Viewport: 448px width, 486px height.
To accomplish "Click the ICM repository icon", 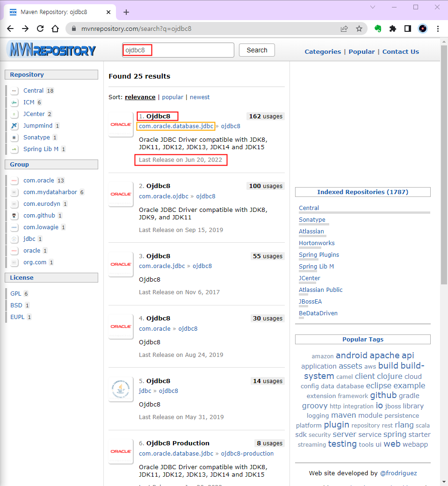I will coord(14,102).
